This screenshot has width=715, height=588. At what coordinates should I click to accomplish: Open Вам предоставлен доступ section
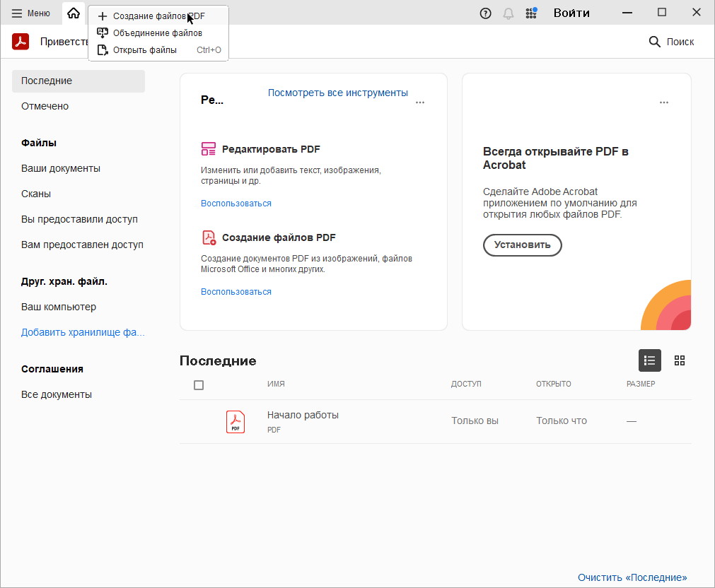click(82, 245)
